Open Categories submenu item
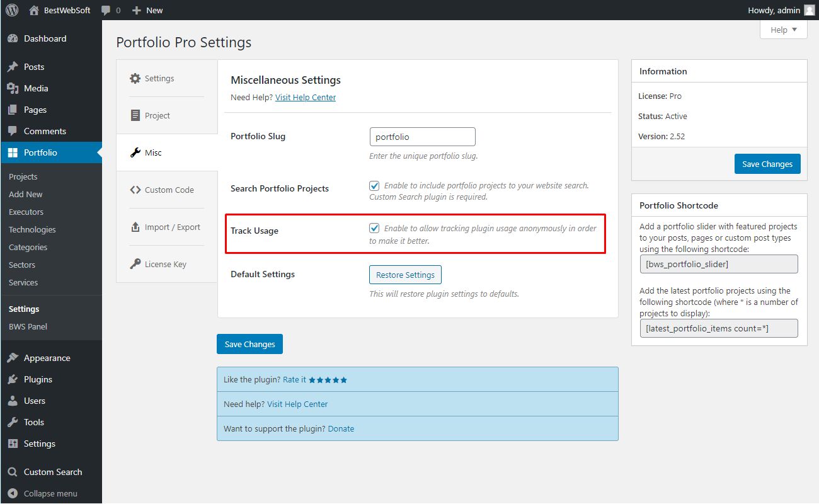The image size is (819, 504). [28, 247]
